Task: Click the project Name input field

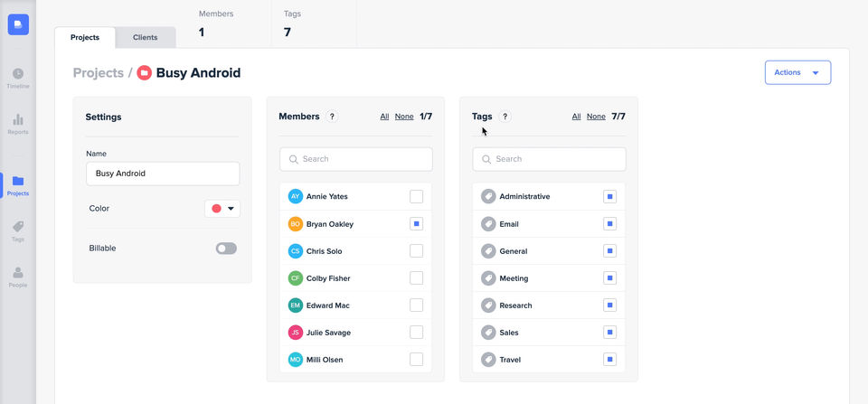Action: [163, 174]
